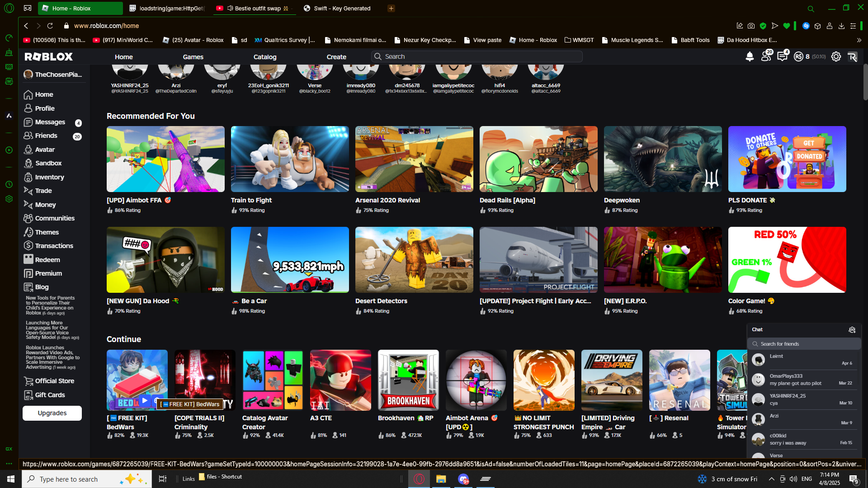The image size is (868, 488).
Task: Show hidden system tray icons
Action: (771, 479)
